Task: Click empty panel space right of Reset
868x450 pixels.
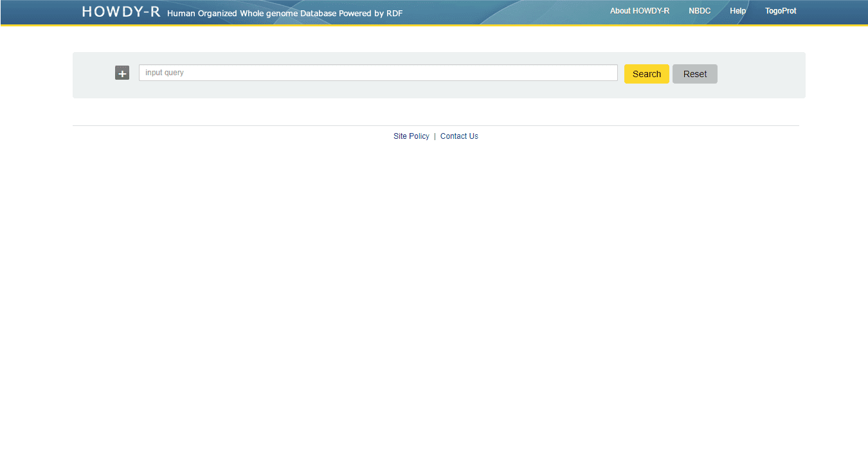Action: [761, 75]
